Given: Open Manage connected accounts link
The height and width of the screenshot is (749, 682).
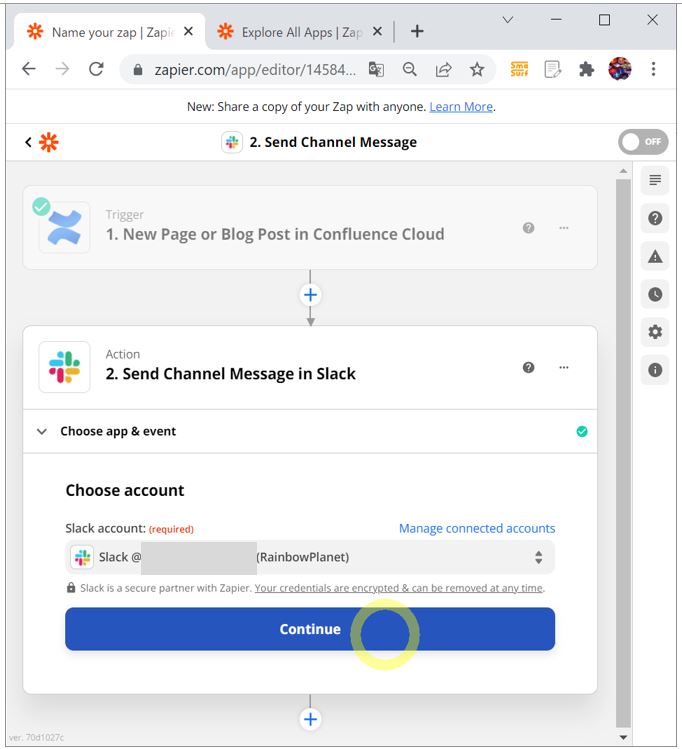Looking at the screenshot, I should point(477,528).
